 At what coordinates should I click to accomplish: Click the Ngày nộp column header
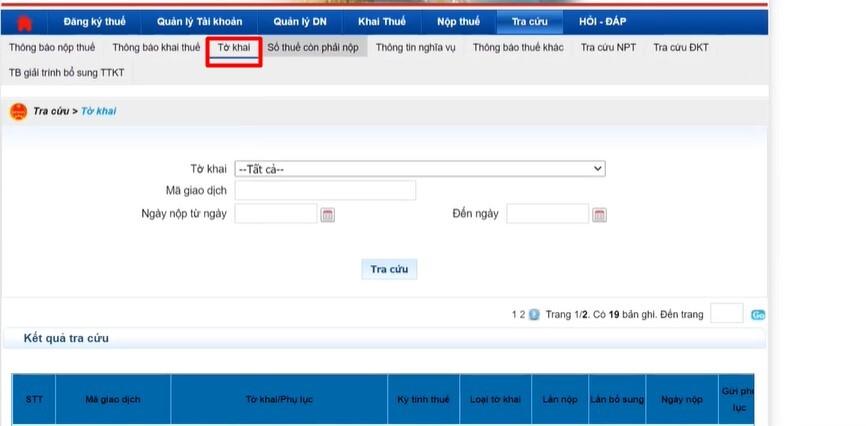tap(682, 399)
